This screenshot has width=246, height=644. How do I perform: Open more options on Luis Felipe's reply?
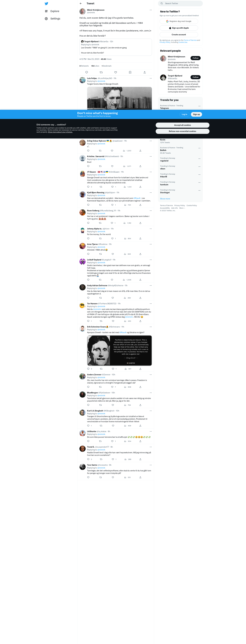point(151,78)
